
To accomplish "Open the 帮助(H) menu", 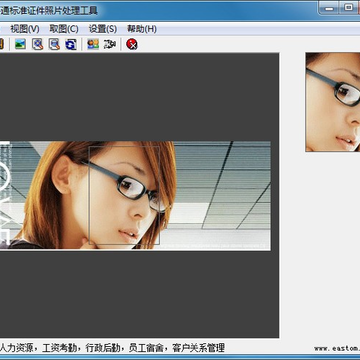I will tap(142, 29).
